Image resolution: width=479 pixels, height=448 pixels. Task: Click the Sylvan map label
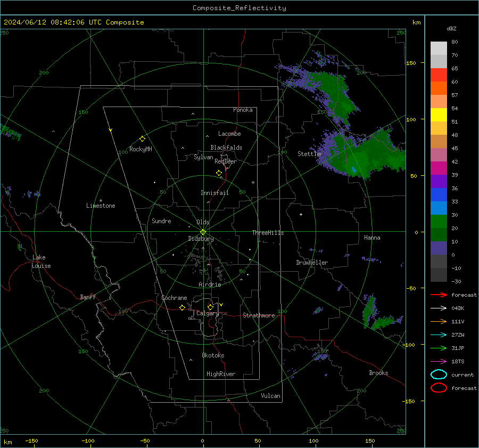pyautogui.click(x=203, y=157)
